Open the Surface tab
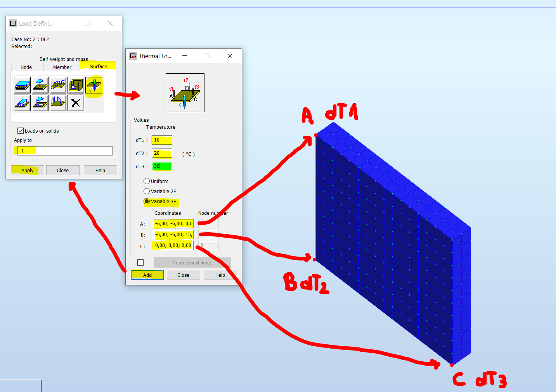 point(98,66)
